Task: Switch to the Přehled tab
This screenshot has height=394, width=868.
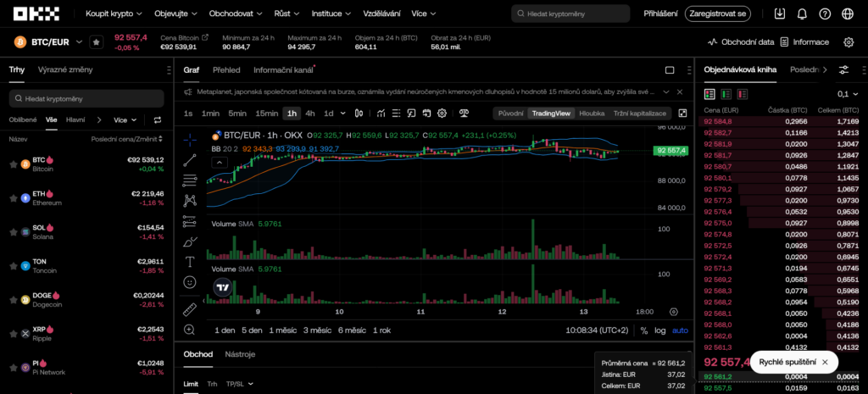Action: point(226,69)
